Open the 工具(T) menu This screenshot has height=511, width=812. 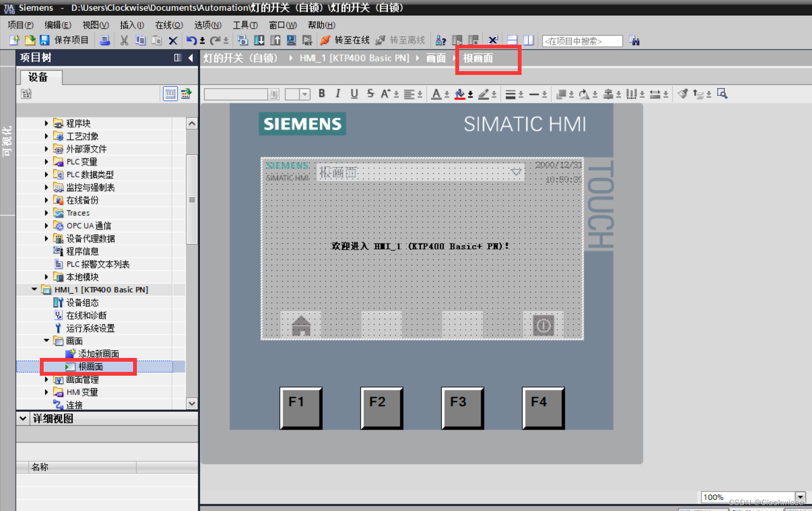tap(245, 25)
